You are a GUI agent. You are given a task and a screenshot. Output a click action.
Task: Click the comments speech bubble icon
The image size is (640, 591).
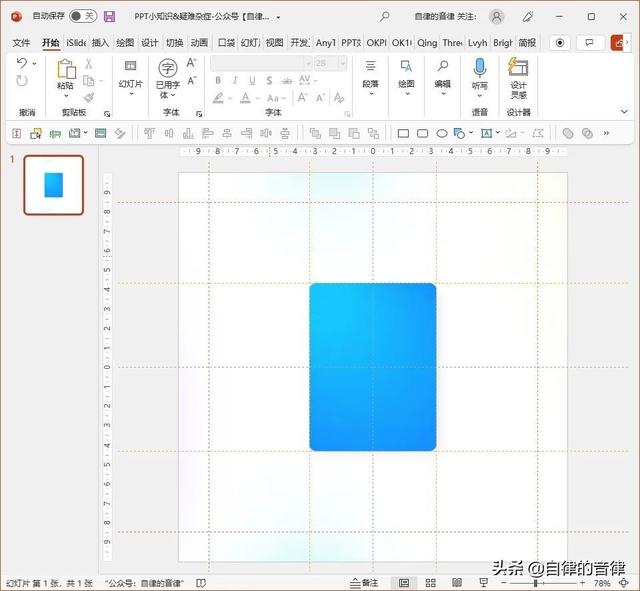click(x=589, y=42)
